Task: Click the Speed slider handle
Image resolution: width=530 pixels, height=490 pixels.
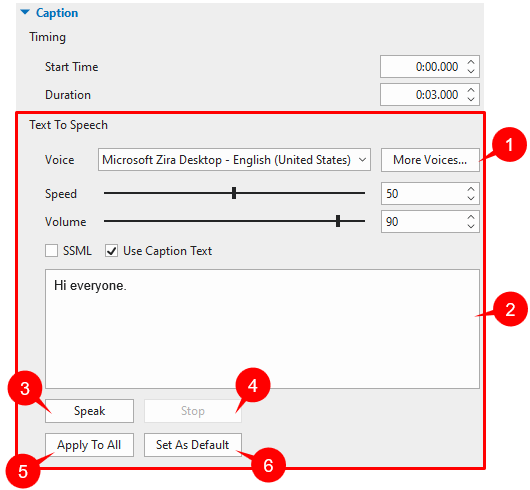Action: pyautogui.click(x=234, y=193)
